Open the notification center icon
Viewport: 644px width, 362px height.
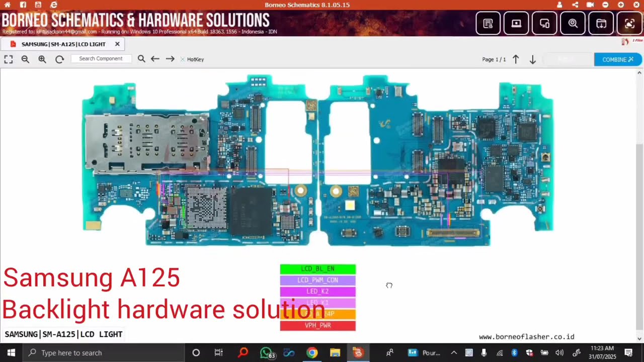click(x=628, y=352)
